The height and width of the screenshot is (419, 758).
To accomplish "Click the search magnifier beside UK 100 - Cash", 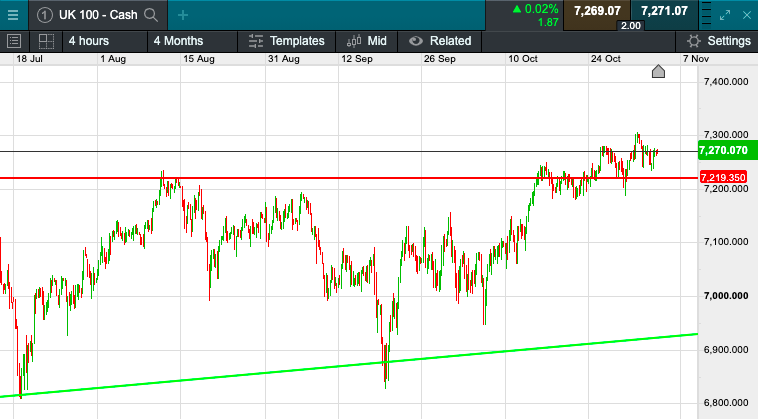I will [150, 15].
